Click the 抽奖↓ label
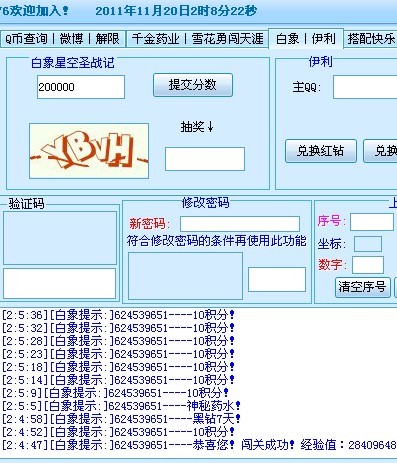Screen dimensions: 397x463 tap(197, 127)
